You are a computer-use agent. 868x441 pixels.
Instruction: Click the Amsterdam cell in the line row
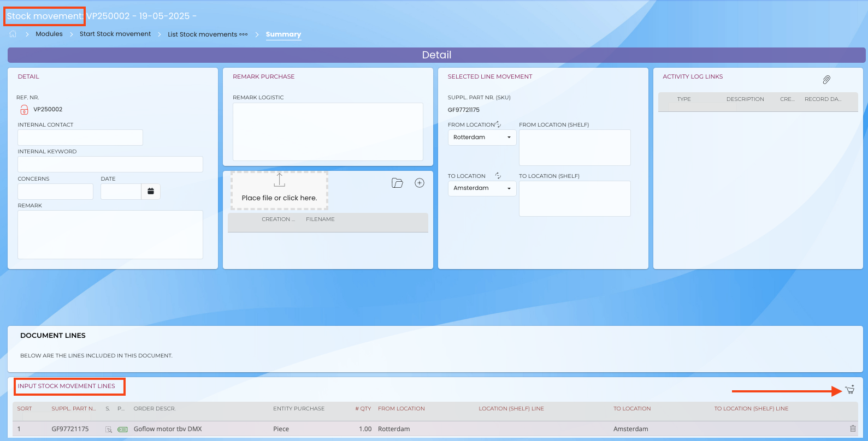click(631, 429)
